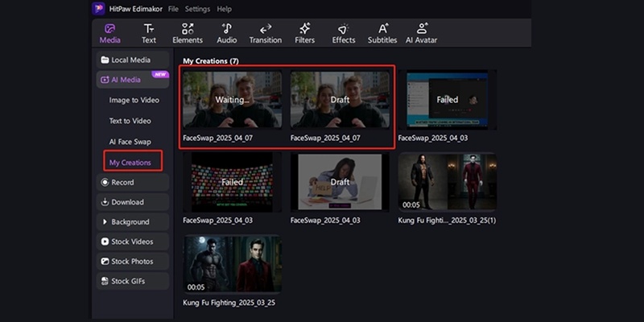
Task: Select the Filters toolbar icon
Action: [305, 33]
